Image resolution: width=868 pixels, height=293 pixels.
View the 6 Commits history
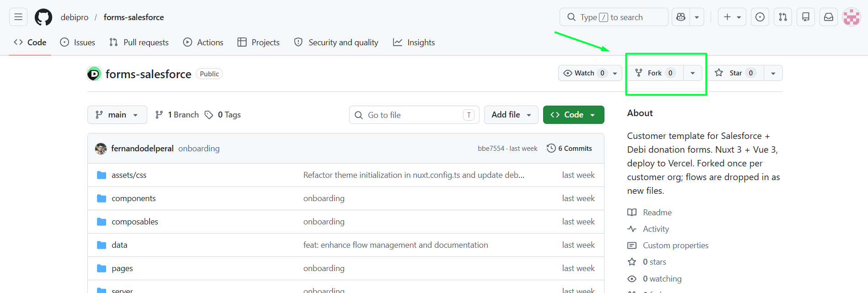click(570, 149)
